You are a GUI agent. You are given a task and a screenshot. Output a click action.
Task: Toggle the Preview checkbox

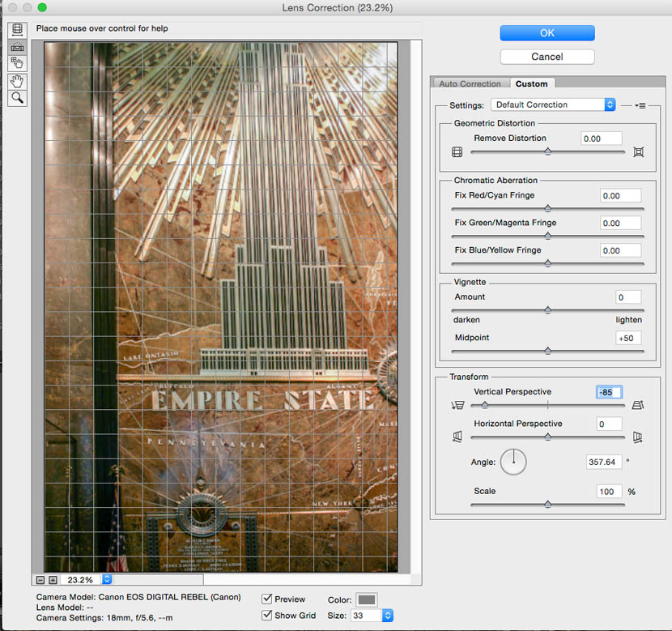tap(267, 599)
